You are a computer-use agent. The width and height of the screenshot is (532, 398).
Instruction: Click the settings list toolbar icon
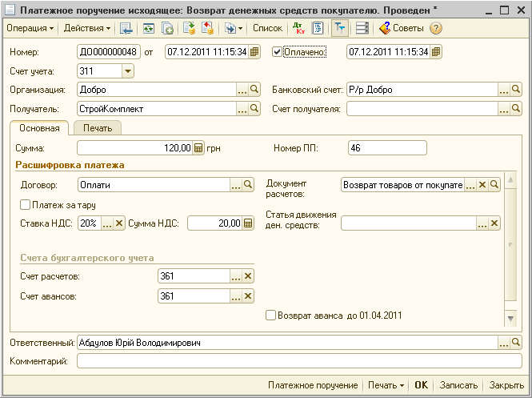362,28
